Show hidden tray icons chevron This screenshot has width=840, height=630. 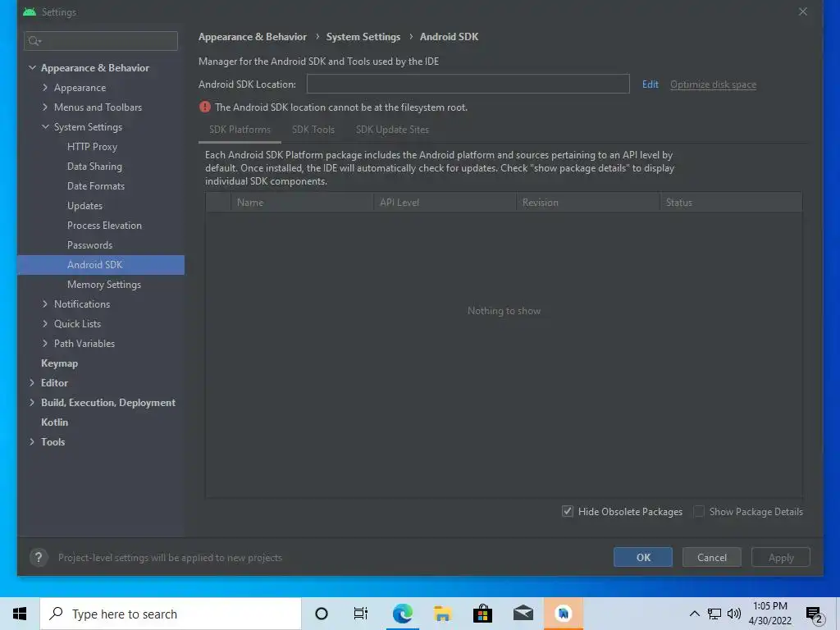694,614
